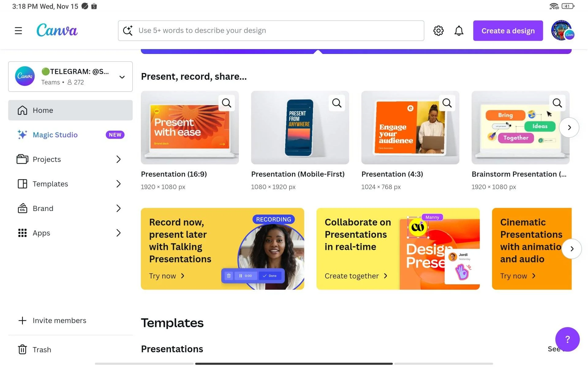Open Brand in sidebar
Viewport: 588px width, 368px height.
(x=70, y=208)
